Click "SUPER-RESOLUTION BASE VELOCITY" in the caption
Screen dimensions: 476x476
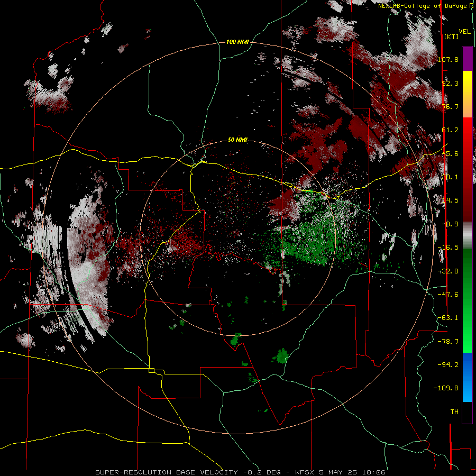coord(167,472)
